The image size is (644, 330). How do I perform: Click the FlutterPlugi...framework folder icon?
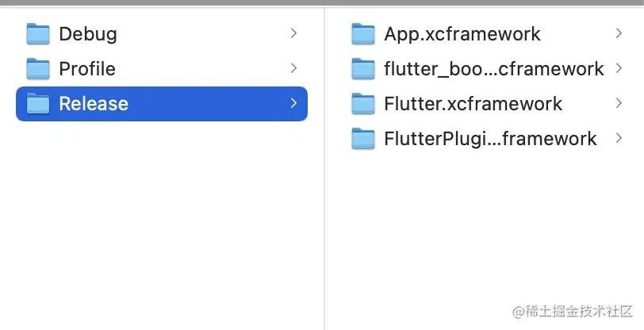point(363,139)
